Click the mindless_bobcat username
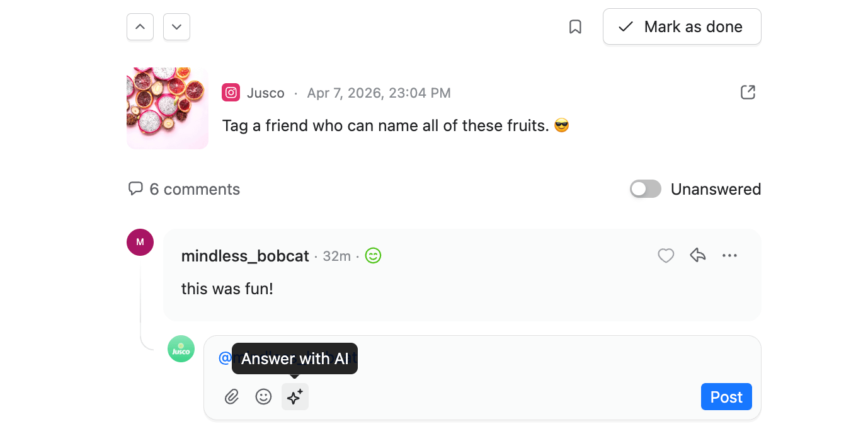 pyautogui.click(x=245, y=256)
